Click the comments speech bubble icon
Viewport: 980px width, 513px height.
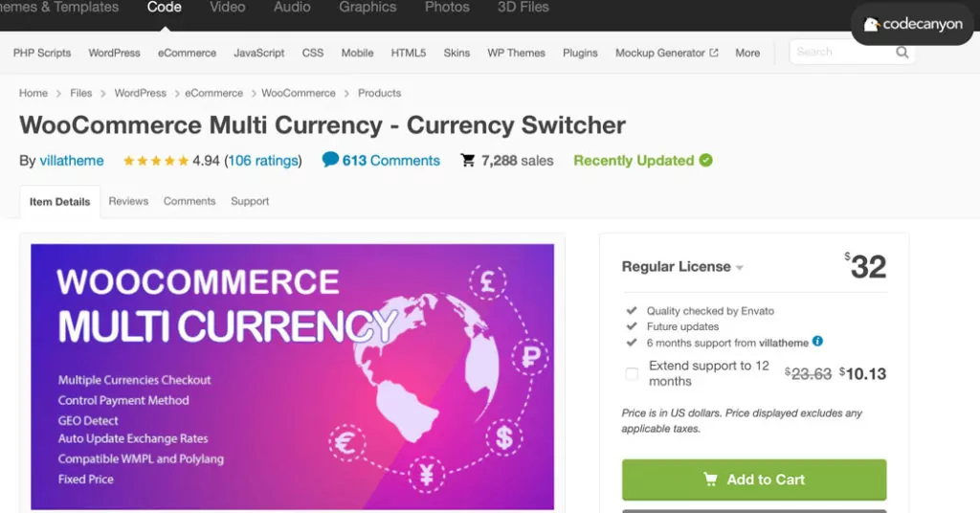(330, 159)
